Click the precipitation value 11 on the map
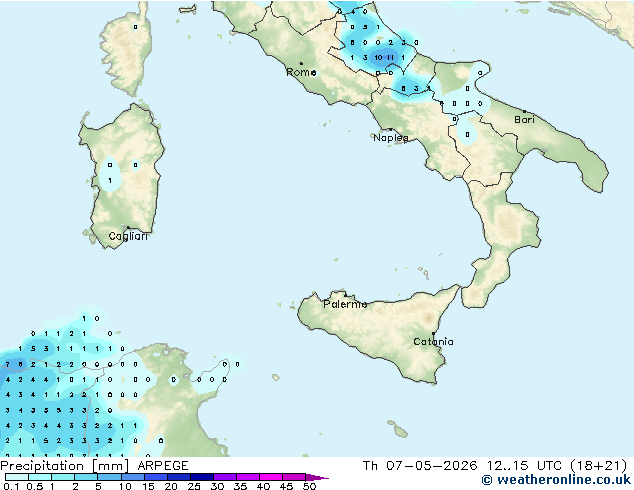634x490 pixels. tap(390, 57)
